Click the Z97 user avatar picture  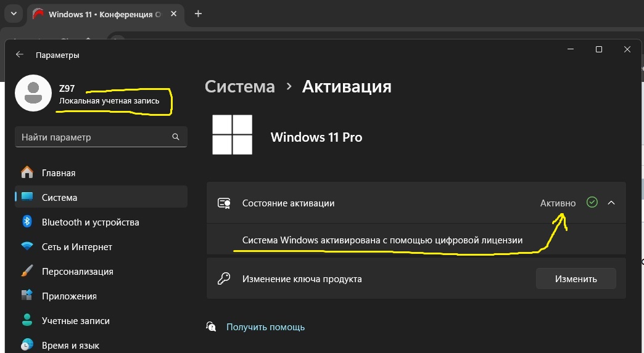(x=33, y=93)
